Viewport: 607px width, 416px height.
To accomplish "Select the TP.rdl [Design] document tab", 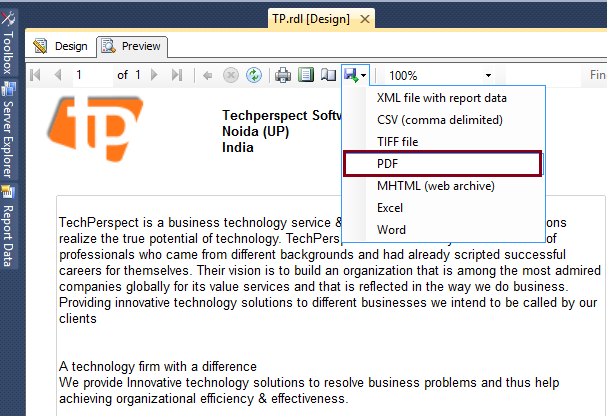I will pyautogui.click(x=311, y=19).
